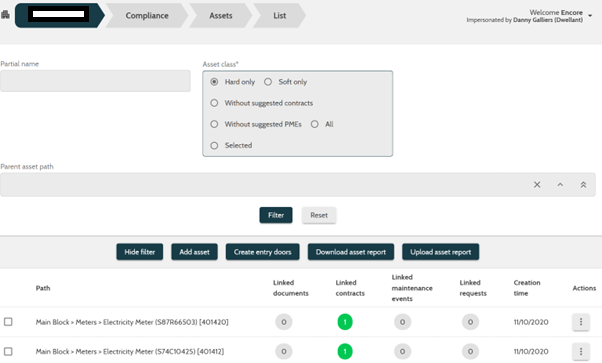This screenshot has width=602, height=363.
Task: Open actions menu for meter S87R66503
Action: click(580, 322)
